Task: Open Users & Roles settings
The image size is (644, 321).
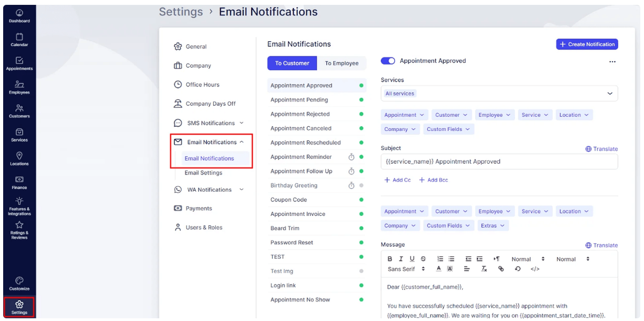Action: [198, 228]
